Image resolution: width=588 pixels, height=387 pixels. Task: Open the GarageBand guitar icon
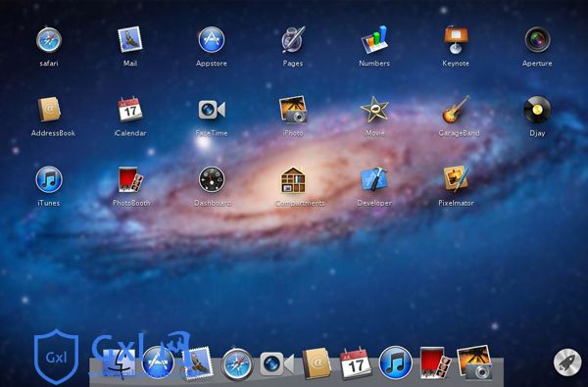pyautogui.click(x=456, y=109)
